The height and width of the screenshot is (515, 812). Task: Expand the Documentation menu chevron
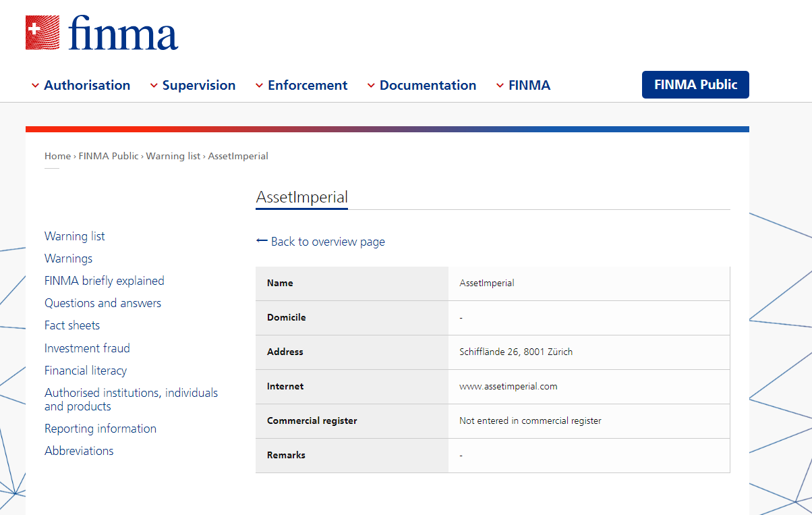pyautogui.click(x=371, y=86)
